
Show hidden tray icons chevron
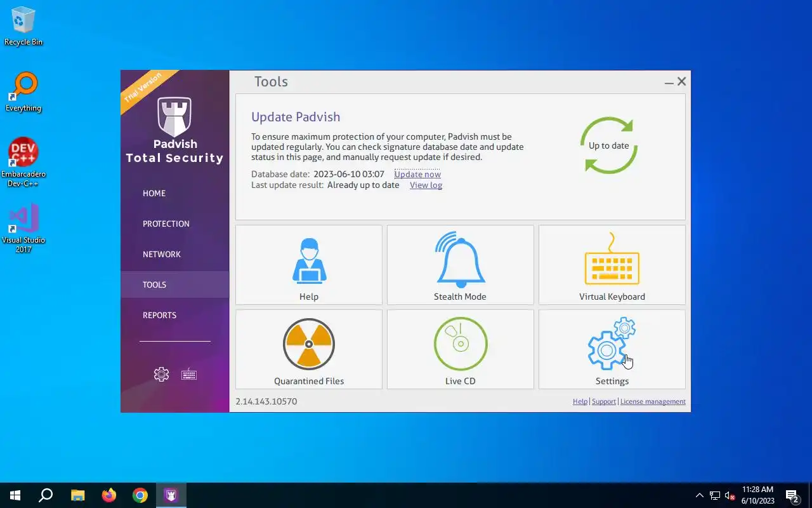[x=700, y=496]
